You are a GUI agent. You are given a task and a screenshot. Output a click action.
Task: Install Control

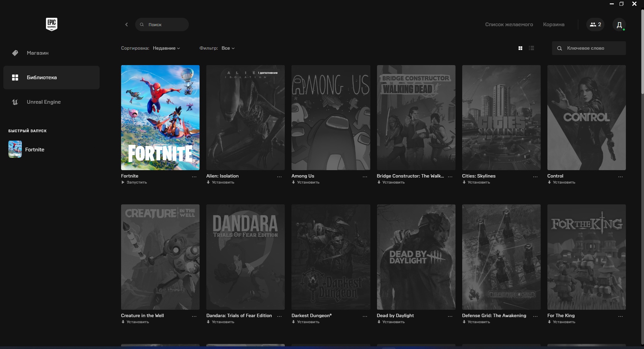(561, 183)
